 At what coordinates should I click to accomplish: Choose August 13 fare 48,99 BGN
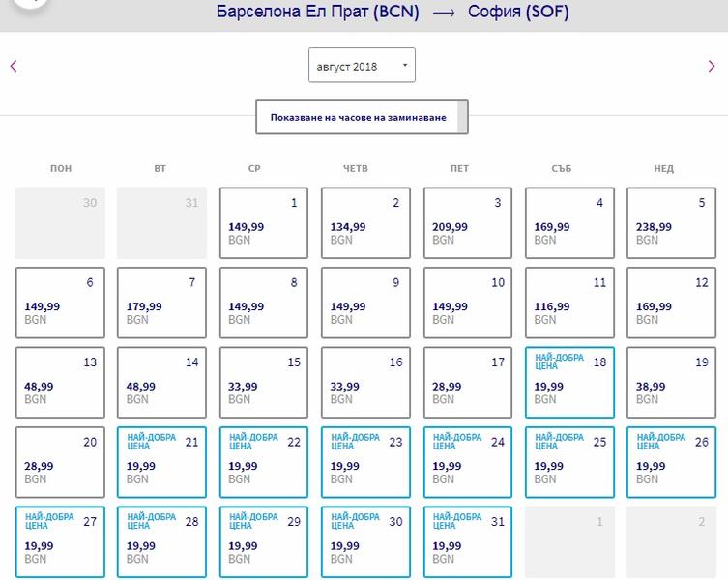click(60, 383)
